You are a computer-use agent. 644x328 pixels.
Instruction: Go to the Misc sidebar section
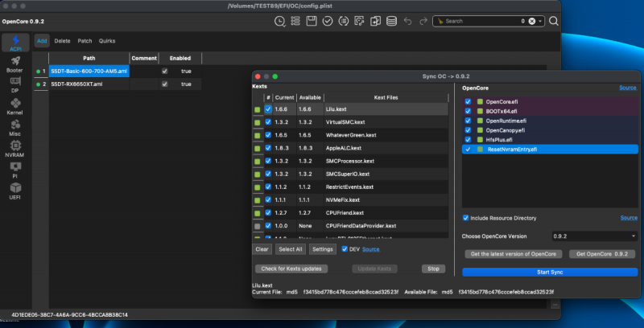14,127
